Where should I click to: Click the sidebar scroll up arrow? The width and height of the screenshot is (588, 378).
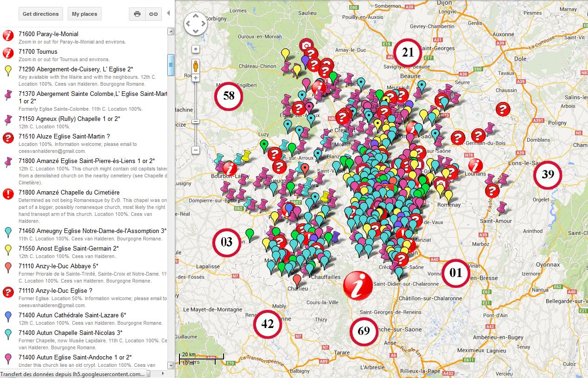coord(171,31)
